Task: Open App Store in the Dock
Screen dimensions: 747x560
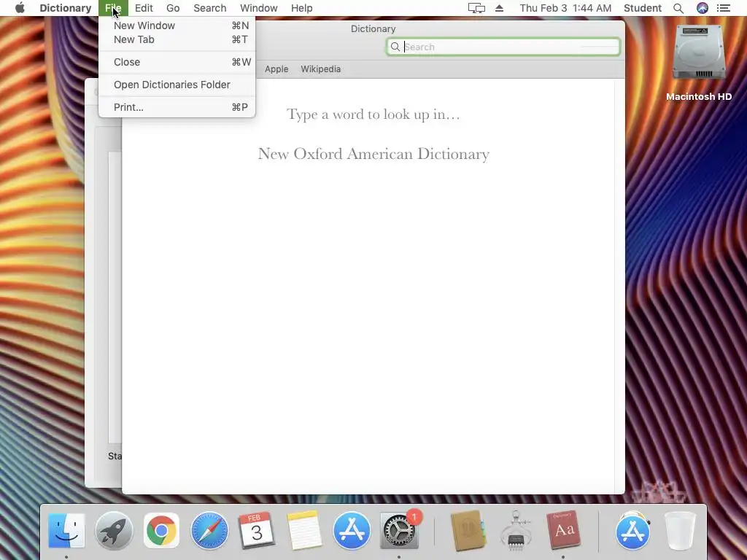Action: click(x=352, y=530)
